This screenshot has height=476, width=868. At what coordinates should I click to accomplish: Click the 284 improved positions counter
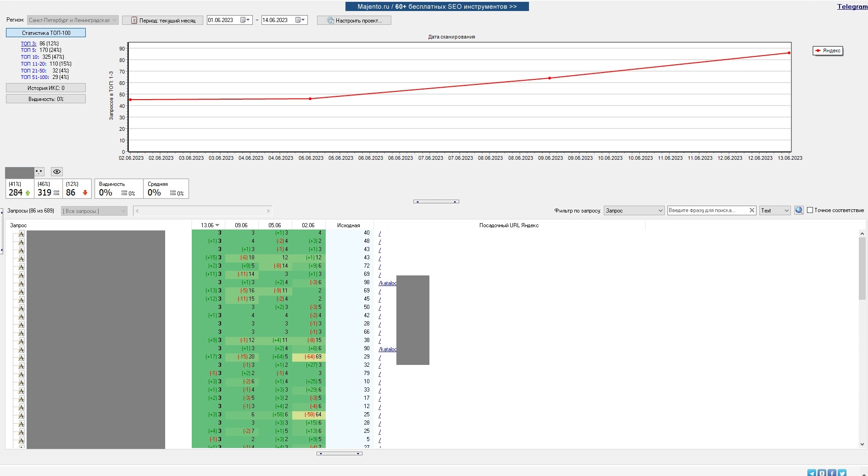(19, 189)
